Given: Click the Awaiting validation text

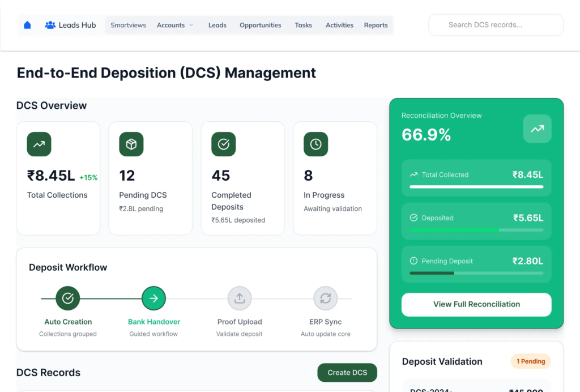Looking at the screenshot, I should (332, 208).
